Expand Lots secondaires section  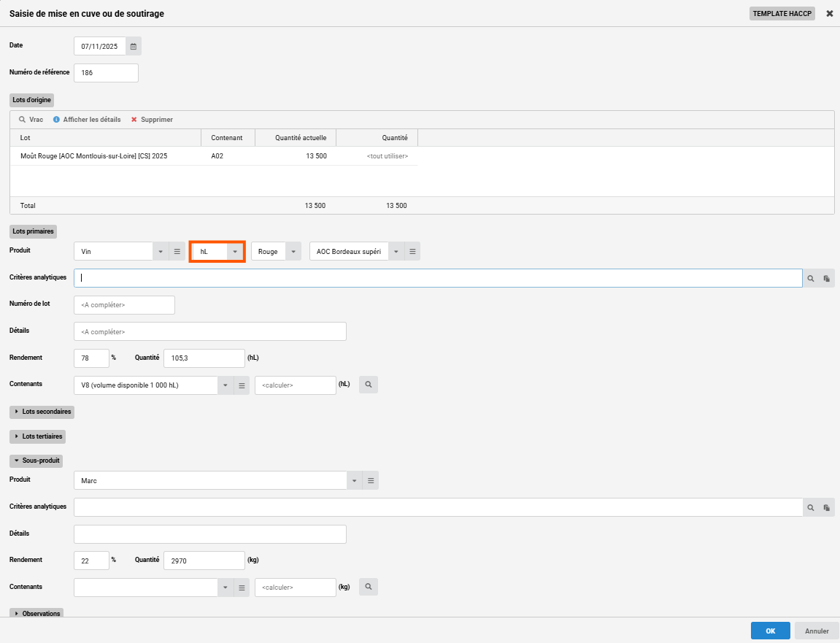pyautogui.click(x=42, y=412)
